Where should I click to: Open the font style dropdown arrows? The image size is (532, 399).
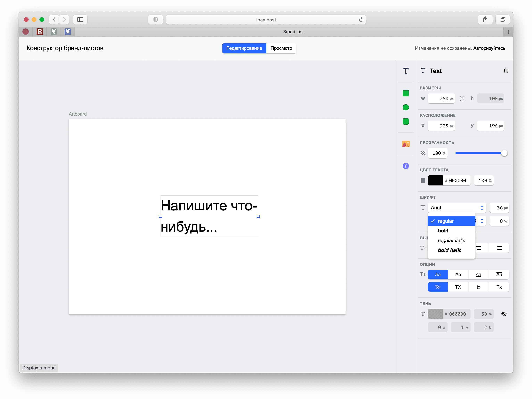(482, 221)
